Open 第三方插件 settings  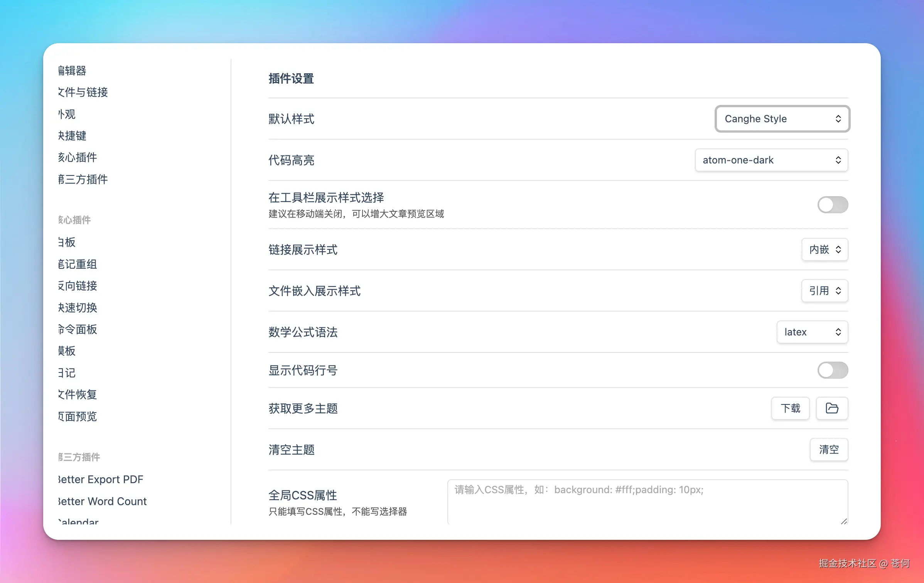(82, 179)
